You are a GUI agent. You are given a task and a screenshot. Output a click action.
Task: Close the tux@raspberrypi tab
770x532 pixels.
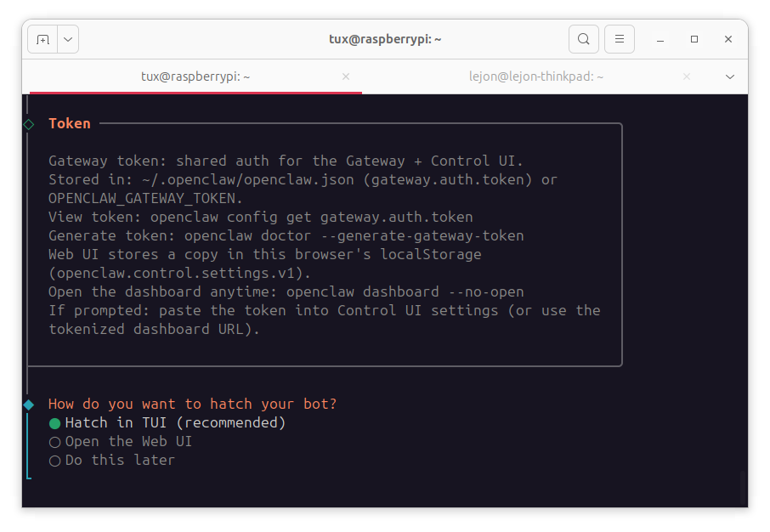346,76
